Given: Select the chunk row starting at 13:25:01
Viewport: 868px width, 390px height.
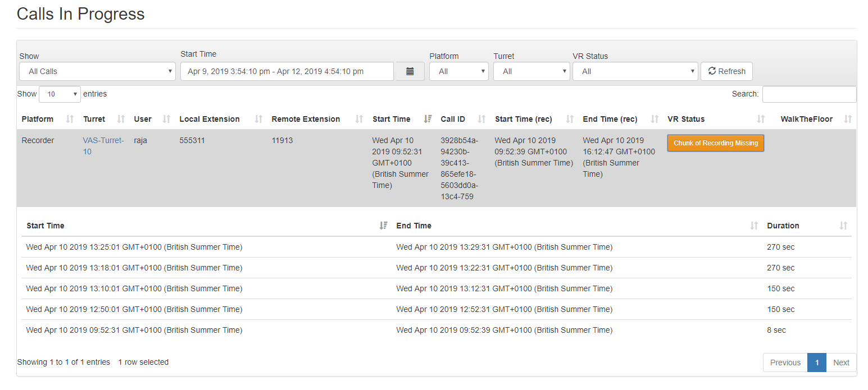Looking at the screenshot, I should [437, 247].
